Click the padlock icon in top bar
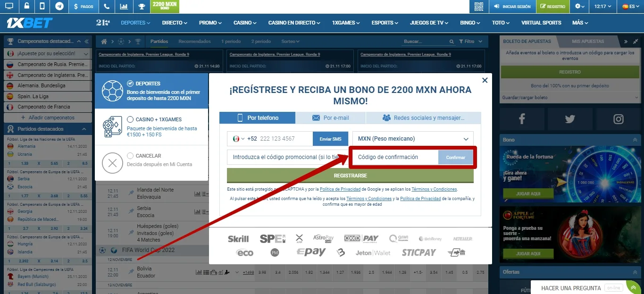Viewport: 644px width, 294px height. click(26, 7)
